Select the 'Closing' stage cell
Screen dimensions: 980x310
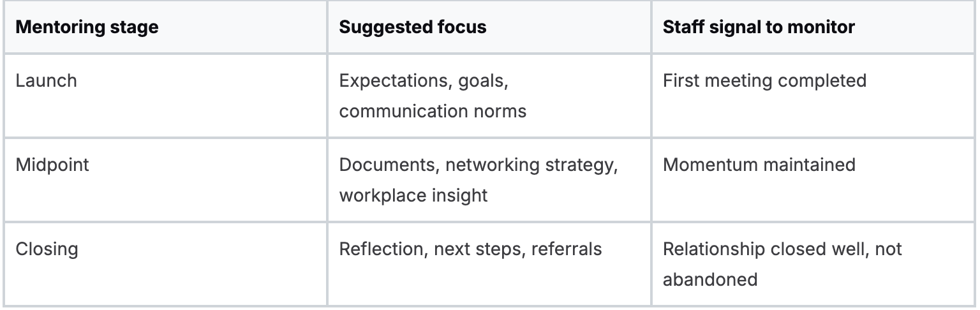pos(47,248)
